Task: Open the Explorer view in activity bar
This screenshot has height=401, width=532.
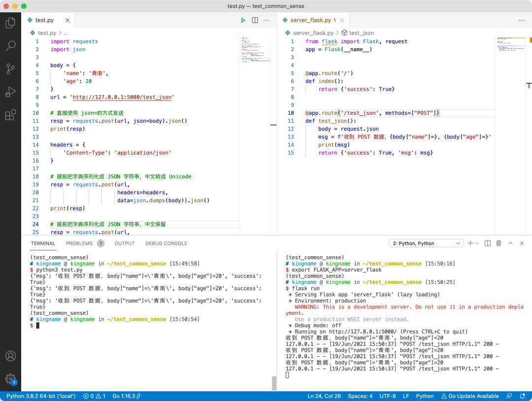Action: coord(10,23)
